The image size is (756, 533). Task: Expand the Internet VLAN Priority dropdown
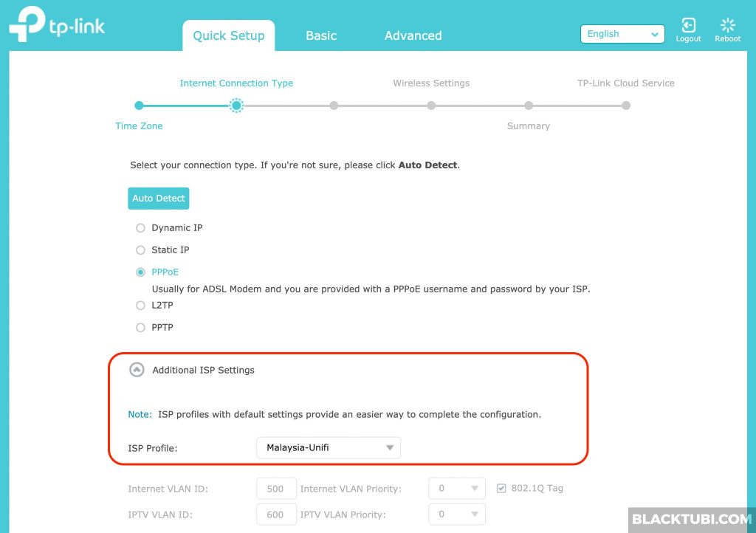(x=456, y=489)
